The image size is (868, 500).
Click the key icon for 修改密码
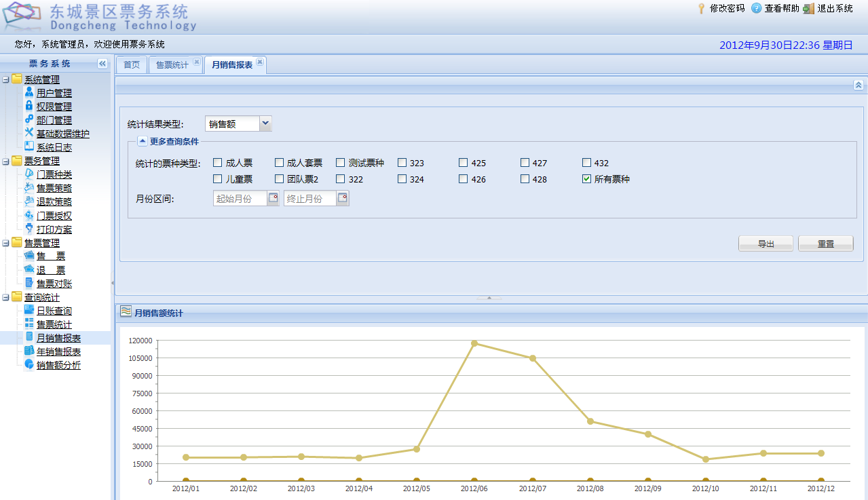(701, 8)
